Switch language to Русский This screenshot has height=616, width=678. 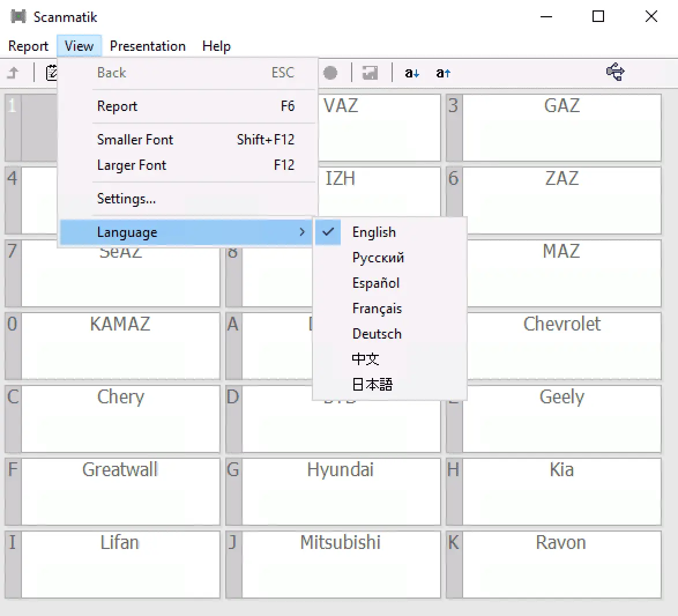(390, 257)
